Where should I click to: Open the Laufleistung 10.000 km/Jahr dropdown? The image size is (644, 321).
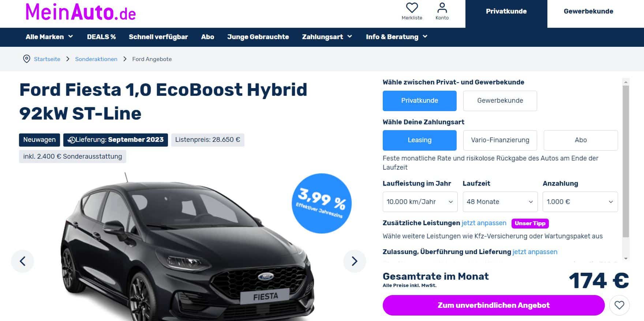tap(420, 202)
